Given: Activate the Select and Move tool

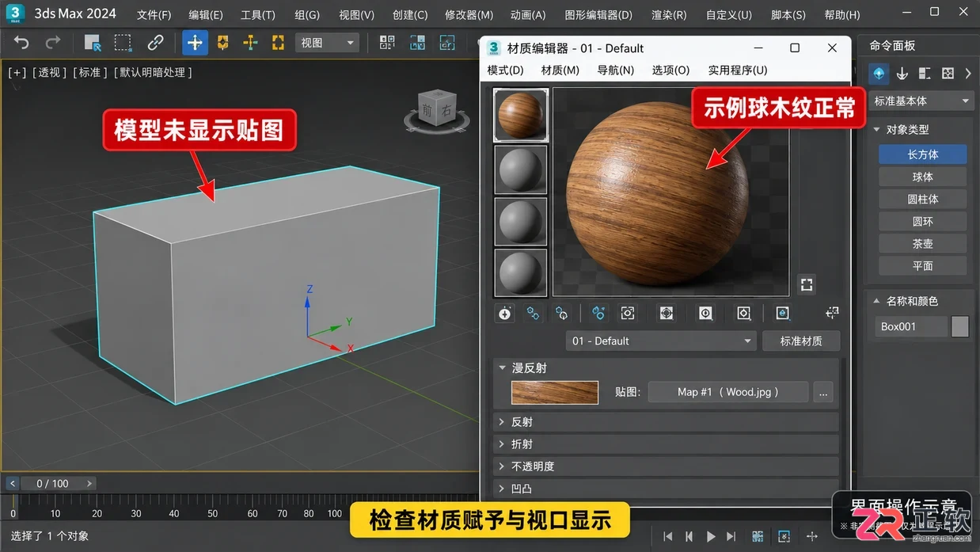Looking at the screenshot, I should (x=195, y=43).
